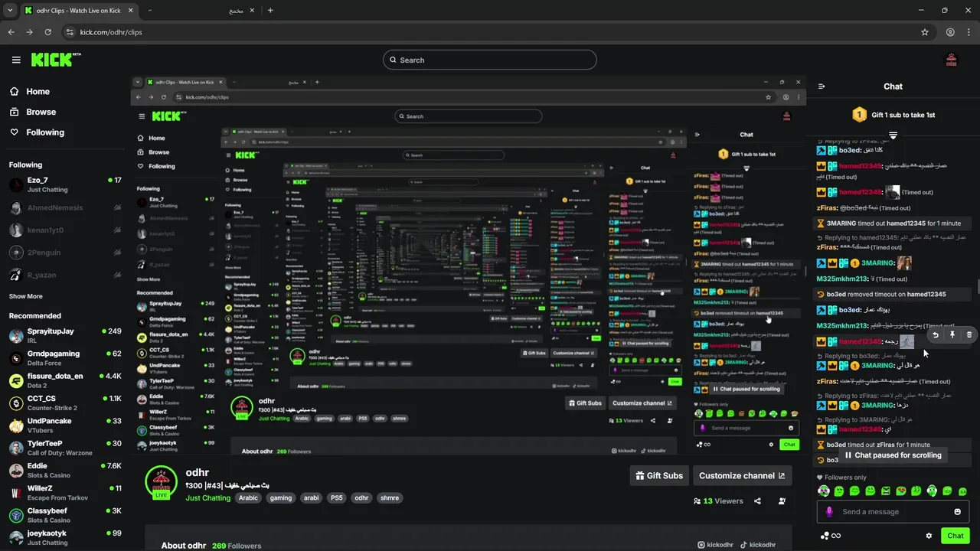
Task: Open chat settings gear icon
Action: 929,536
